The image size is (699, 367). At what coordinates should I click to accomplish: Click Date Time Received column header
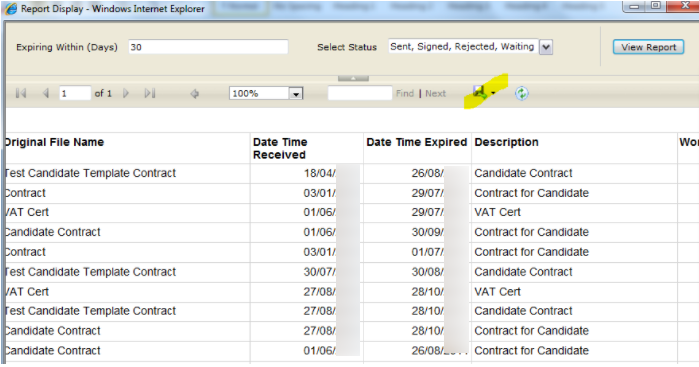pos(280,148)
